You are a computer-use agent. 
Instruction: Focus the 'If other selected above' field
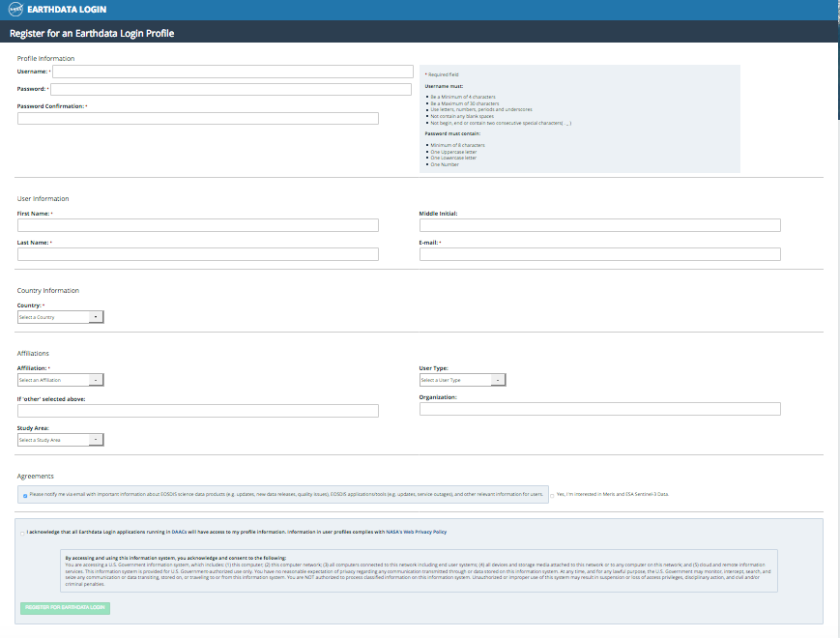point(198,411)
